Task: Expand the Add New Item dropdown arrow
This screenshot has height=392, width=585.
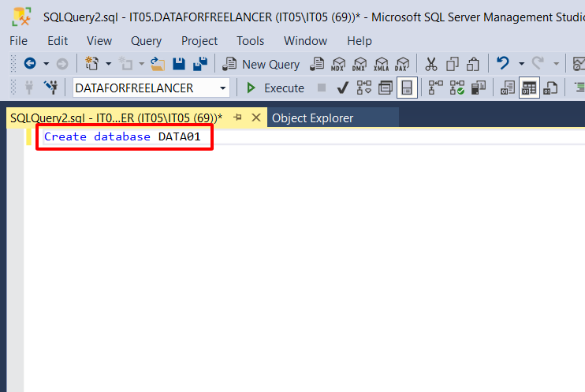Action: (142, 64)
